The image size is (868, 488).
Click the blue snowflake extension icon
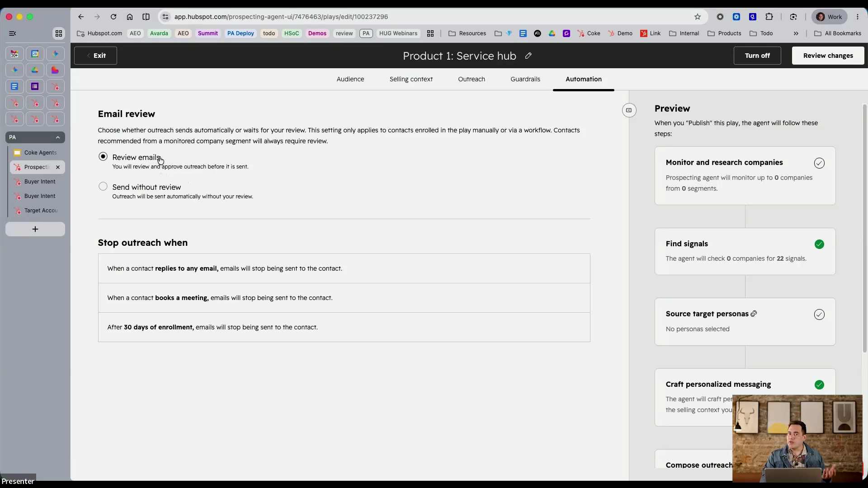click(x=736, y=17)
